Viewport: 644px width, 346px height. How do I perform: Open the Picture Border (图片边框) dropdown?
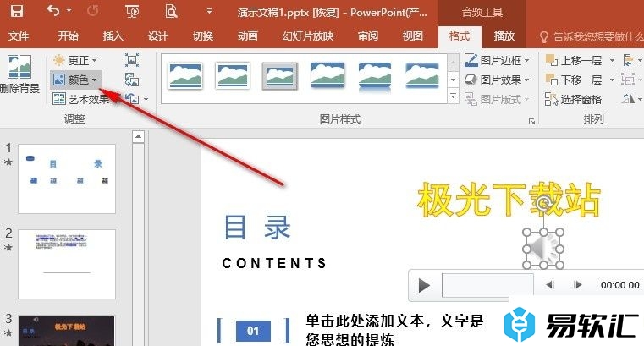[498, 60]
